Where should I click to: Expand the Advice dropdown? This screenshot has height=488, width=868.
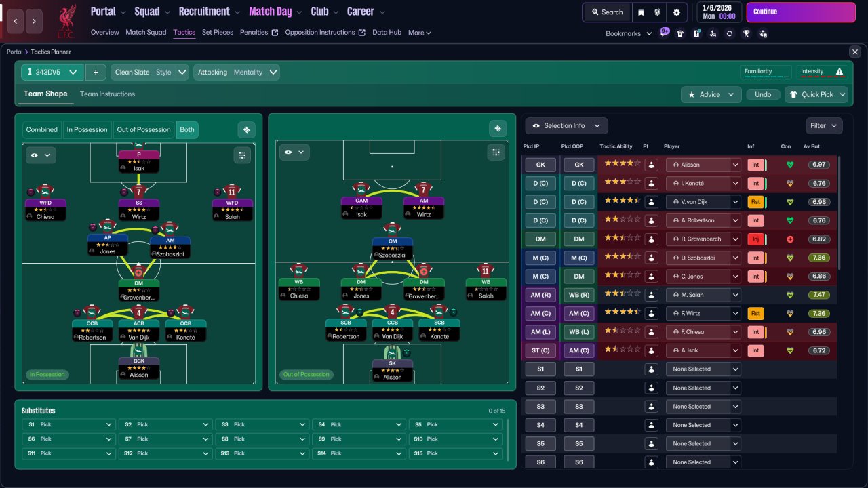click(711, 95)
